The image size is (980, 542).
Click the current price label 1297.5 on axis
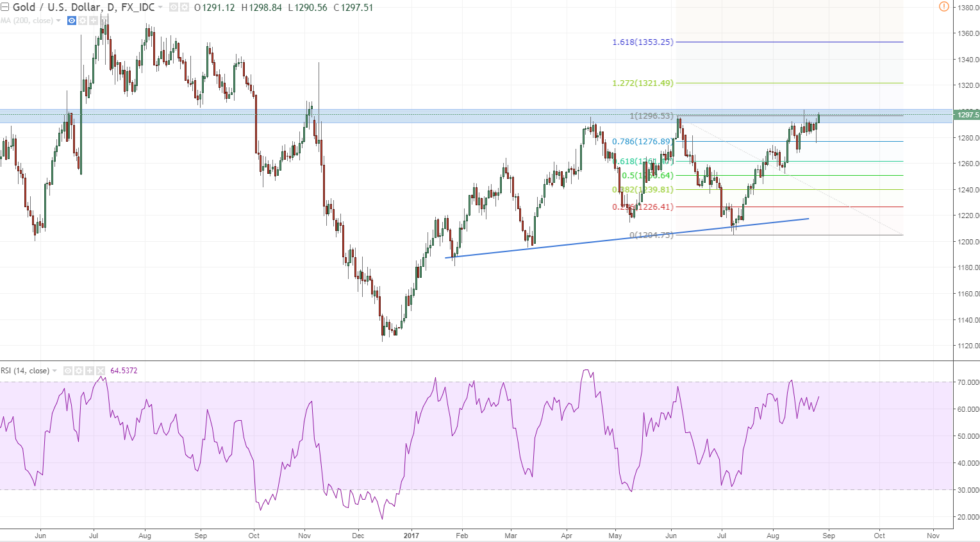tap(967, 115)
